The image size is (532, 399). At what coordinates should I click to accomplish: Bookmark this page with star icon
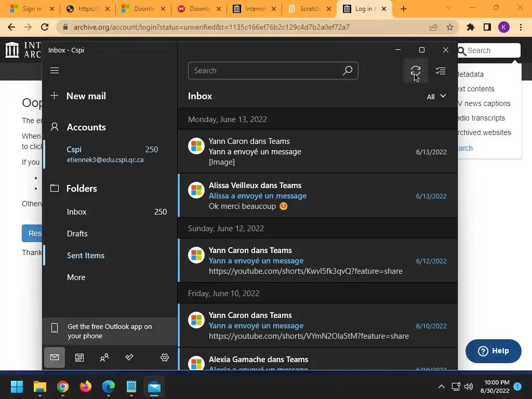coord(450,27)
